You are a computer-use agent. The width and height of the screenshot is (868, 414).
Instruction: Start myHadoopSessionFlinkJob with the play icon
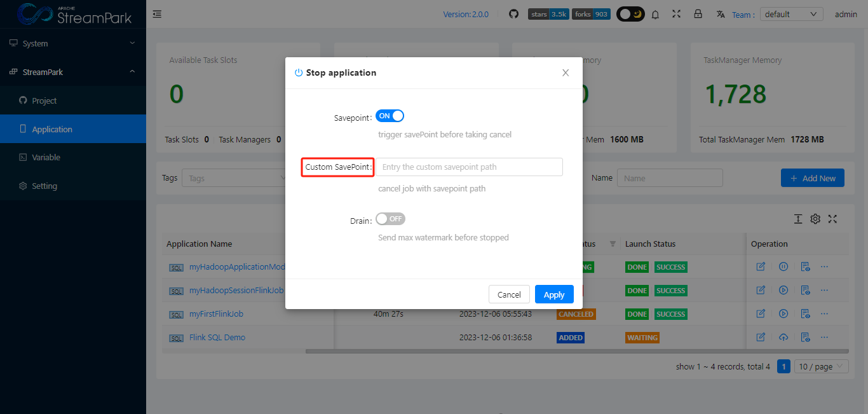point(783,290)
